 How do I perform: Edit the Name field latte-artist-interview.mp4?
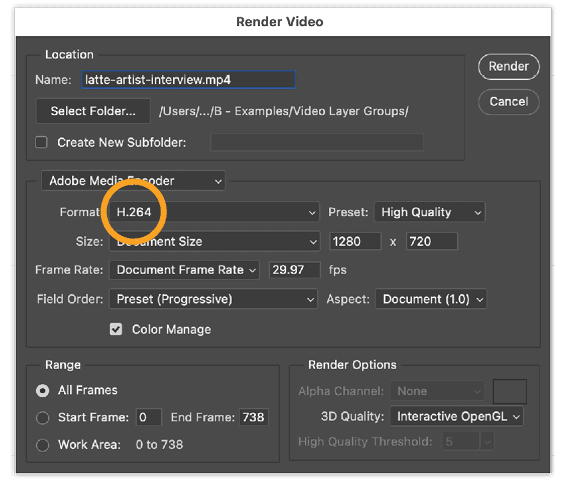[188, 80]
